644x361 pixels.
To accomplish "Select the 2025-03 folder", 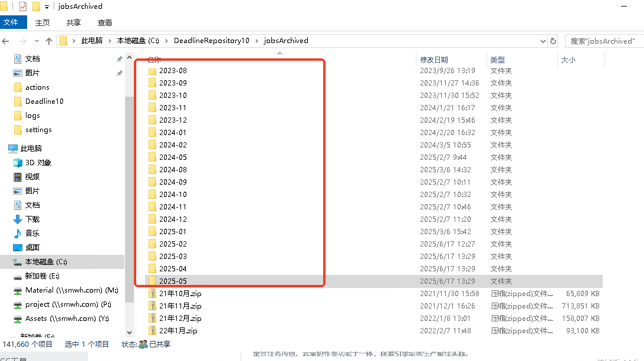I will point(173,256).
